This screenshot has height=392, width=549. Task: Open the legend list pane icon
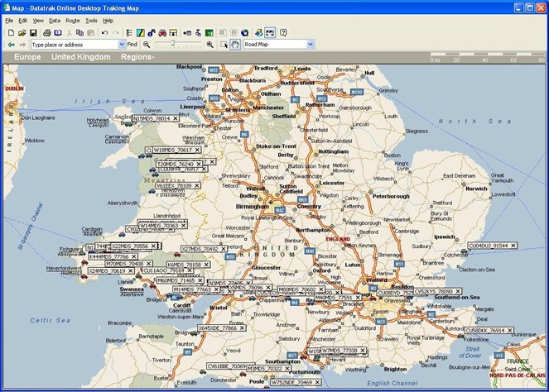129,33
